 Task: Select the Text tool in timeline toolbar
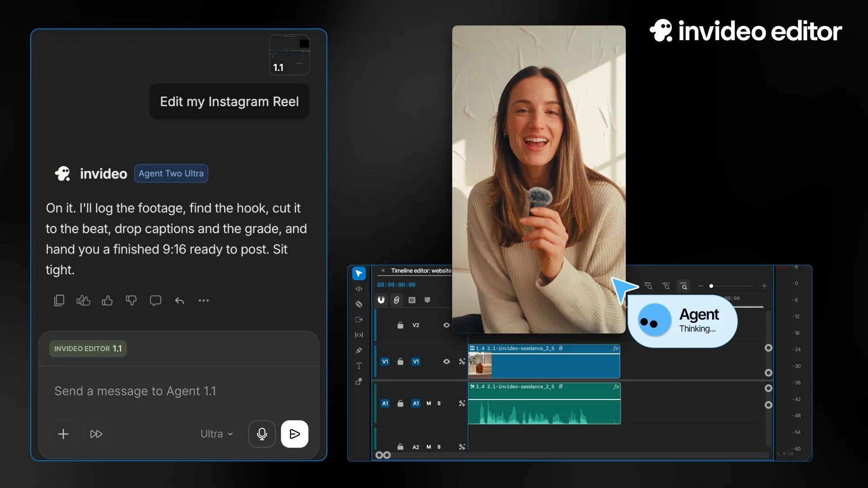(x=359, y=366)
